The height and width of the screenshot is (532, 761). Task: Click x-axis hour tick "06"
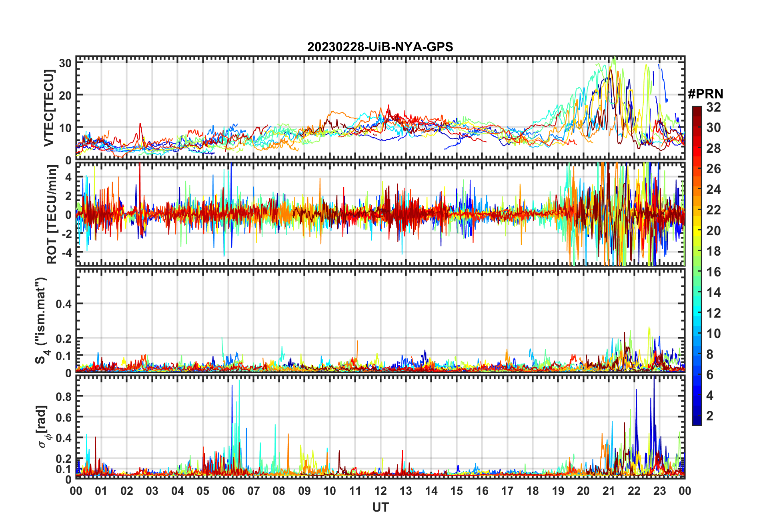coord(228,491)
